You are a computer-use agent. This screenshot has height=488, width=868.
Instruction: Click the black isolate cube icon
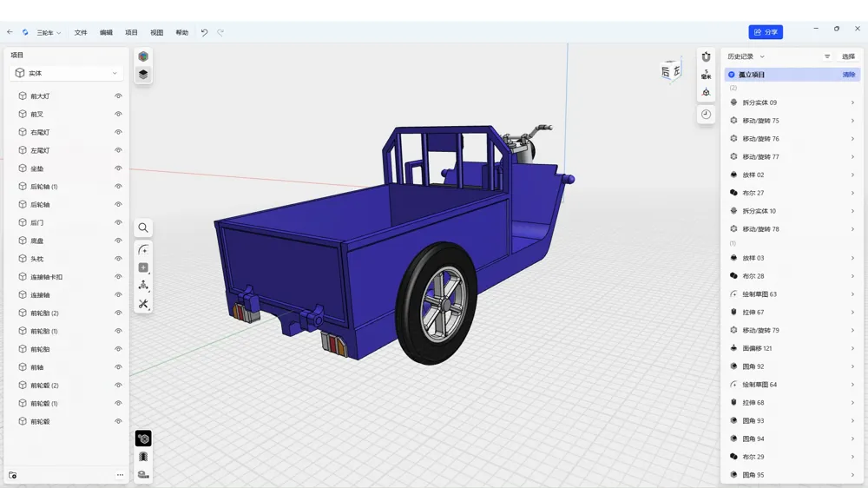pos(143,439)
